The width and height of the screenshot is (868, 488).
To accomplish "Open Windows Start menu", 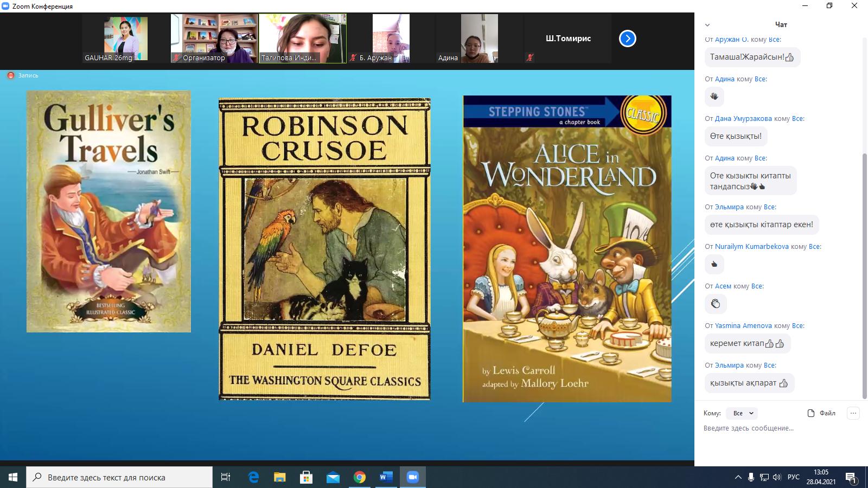I will (13, 477).
